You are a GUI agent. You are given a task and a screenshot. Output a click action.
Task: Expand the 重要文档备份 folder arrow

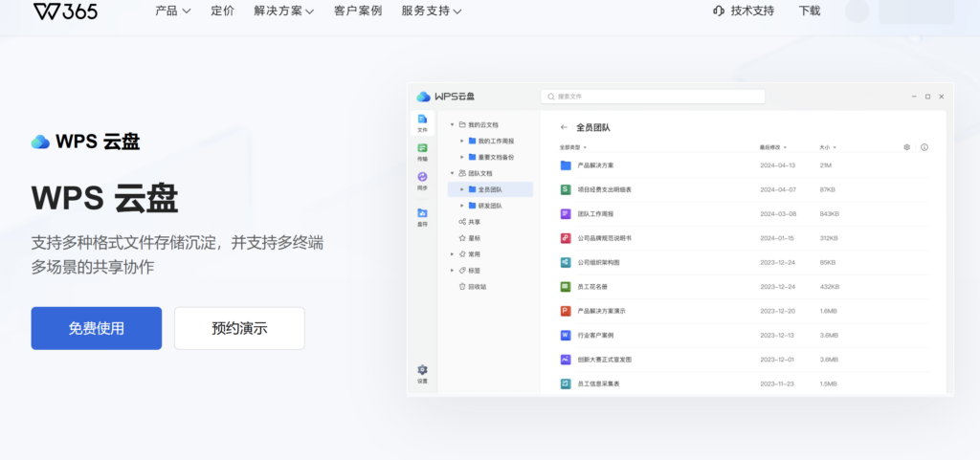pyautogui.click(x=462, y=157)
